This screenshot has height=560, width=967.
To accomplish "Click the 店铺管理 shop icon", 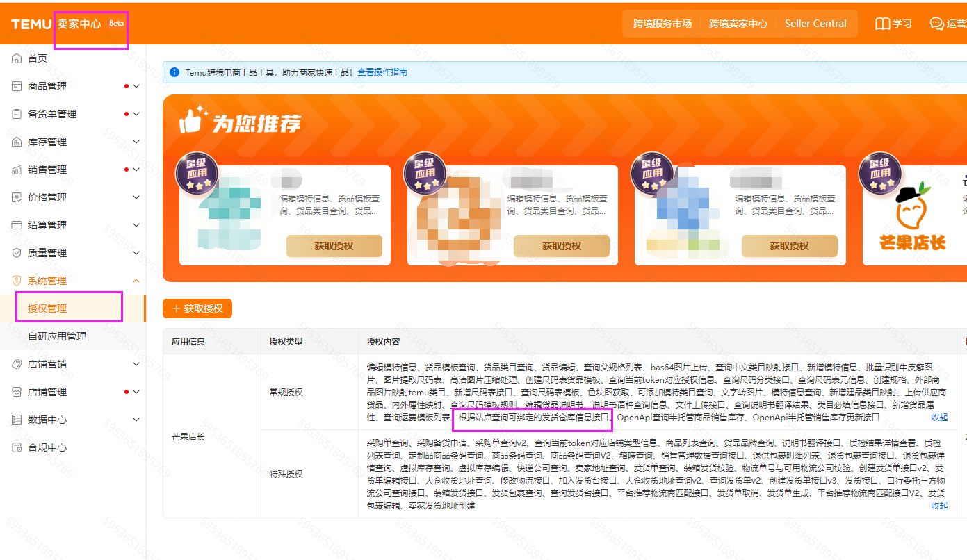I will click(17, 392).
